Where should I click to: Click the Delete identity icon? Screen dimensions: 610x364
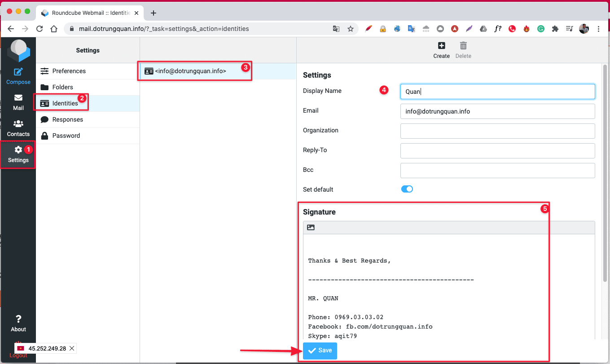click(463, 49)
